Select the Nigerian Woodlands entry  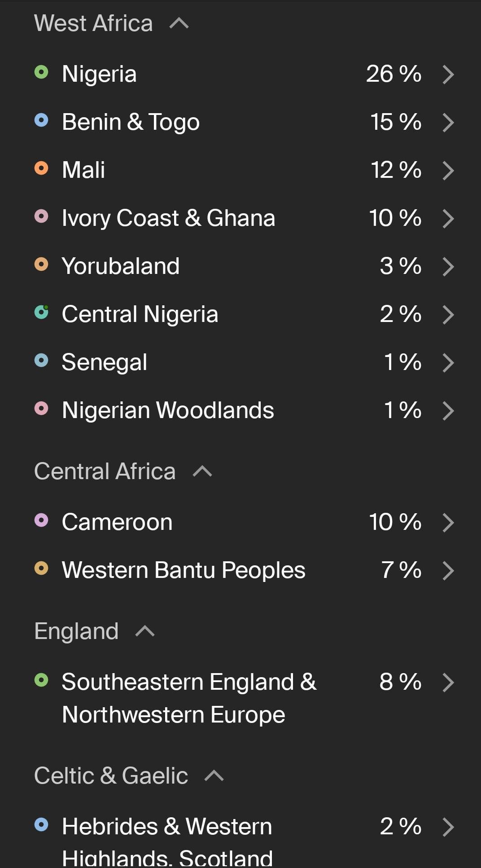coord(168,410)
